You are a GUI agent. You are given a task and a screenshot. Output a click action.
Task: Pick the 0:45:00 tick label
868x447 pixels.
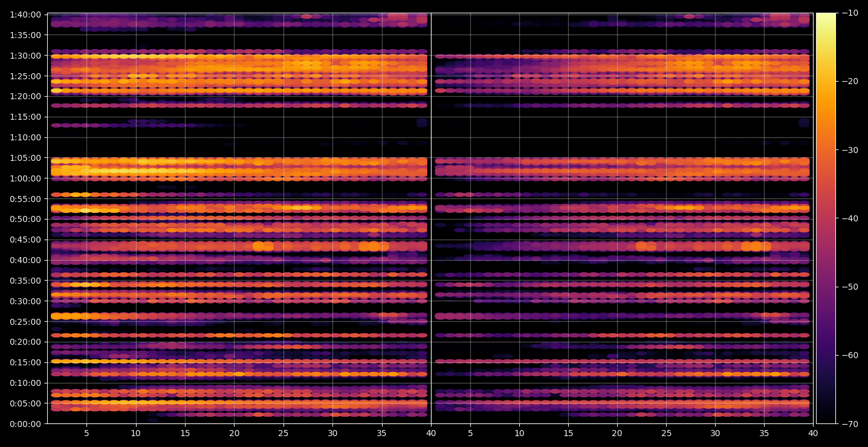pos(25,240)
